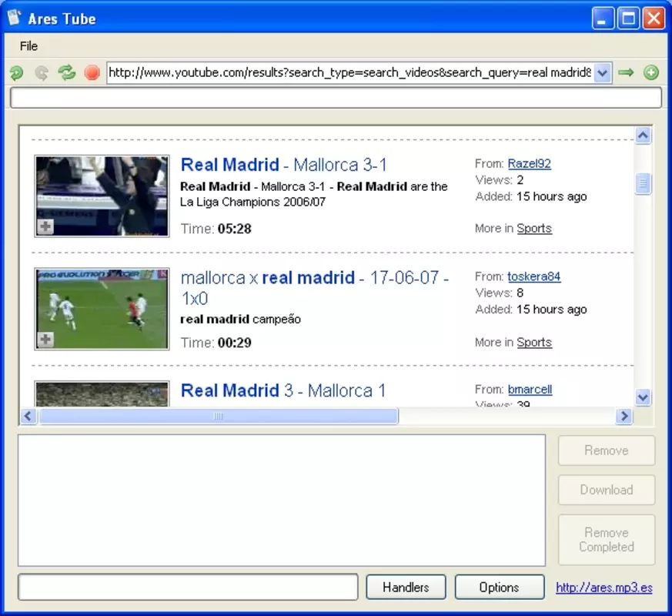Click the horizontal scrollbar left arrow

[x=28, y=416]
